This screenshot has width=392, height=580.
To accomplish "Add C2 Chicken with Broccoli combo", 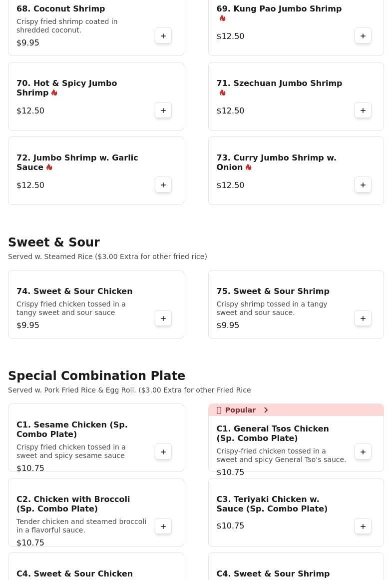I will pos(163,526).
